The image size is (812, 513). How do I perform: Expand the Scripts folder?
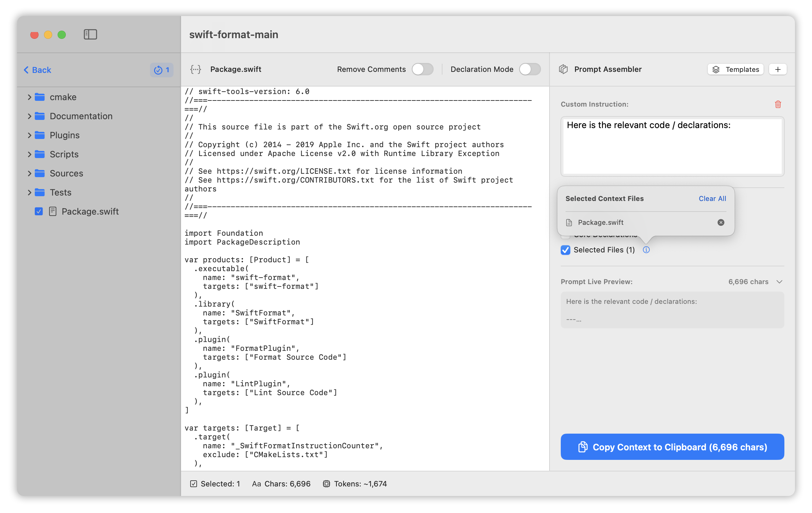pyautogui.click(x=29, y=154)
